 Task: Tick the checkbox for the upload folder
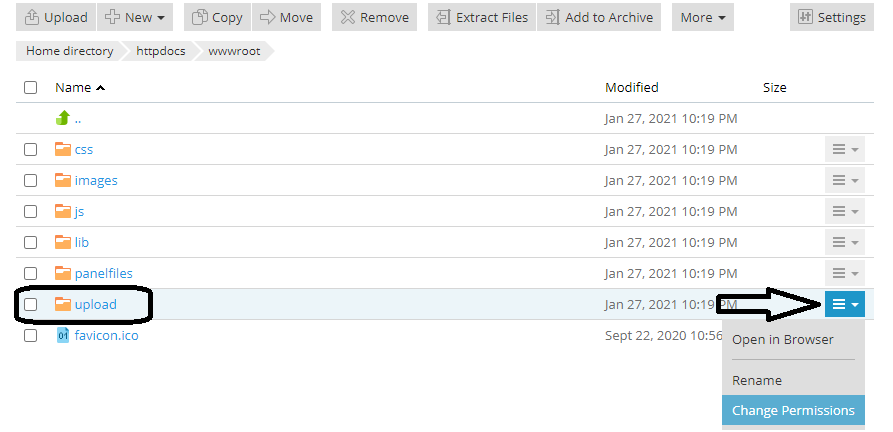tap(30, 305)
